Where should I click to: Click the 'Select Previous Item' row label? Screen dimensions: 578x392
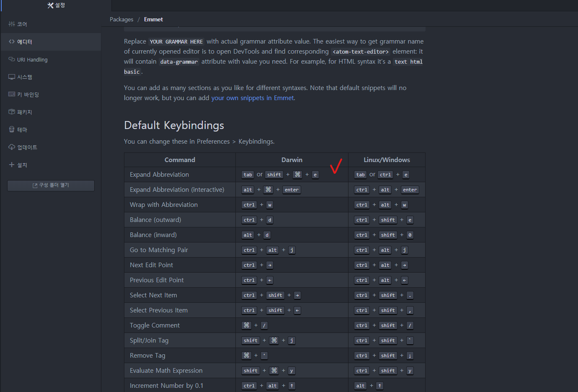(159, 310)
